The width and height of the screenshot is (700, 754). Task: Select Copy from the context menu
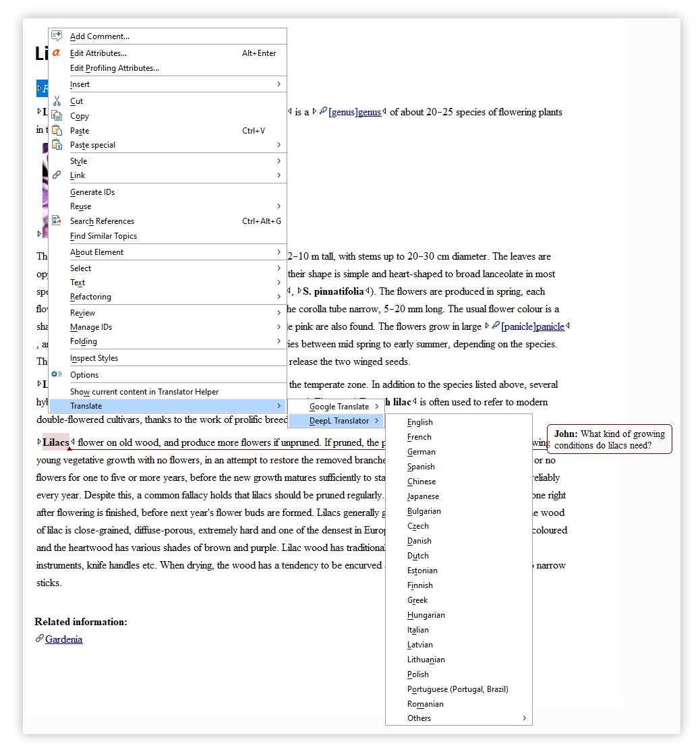coord(168,116)
